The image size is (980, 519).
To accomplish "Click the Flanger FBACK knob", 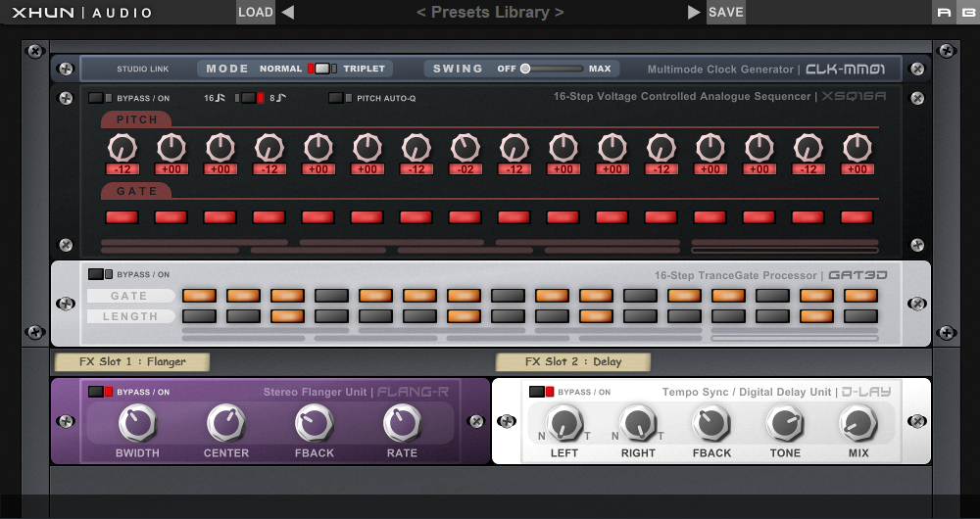I will (x=315, y=423).
